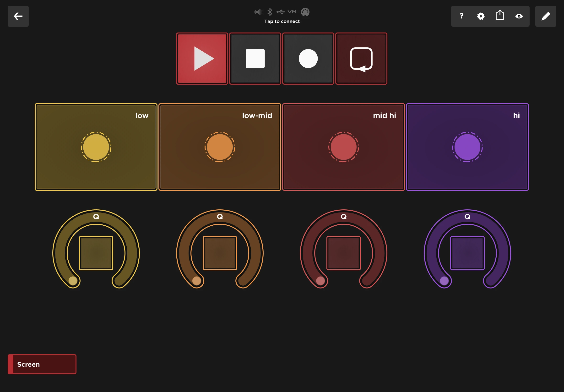Click the audio waveform connection icon

(x=259, y=12)
